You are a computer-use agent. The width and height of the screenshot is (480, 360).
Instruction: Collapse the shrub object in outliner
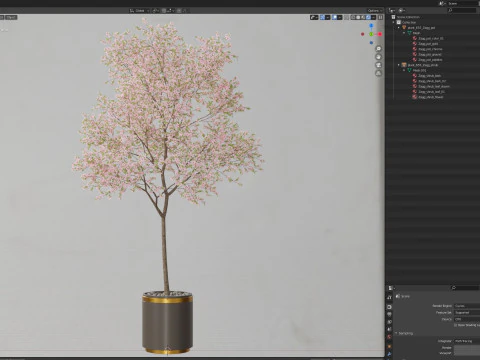(399, 65)
